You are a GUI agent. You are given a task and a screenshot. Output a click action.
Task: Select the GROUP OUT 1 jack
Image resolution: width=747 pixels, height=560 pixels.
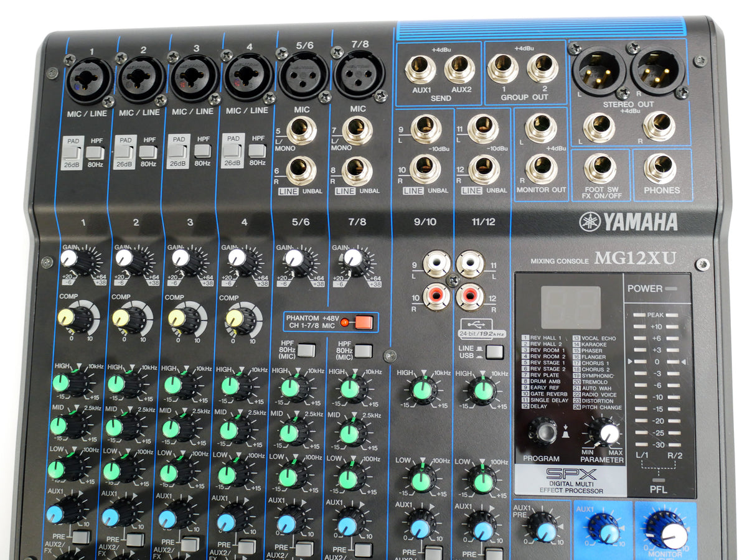coord(502,68)
